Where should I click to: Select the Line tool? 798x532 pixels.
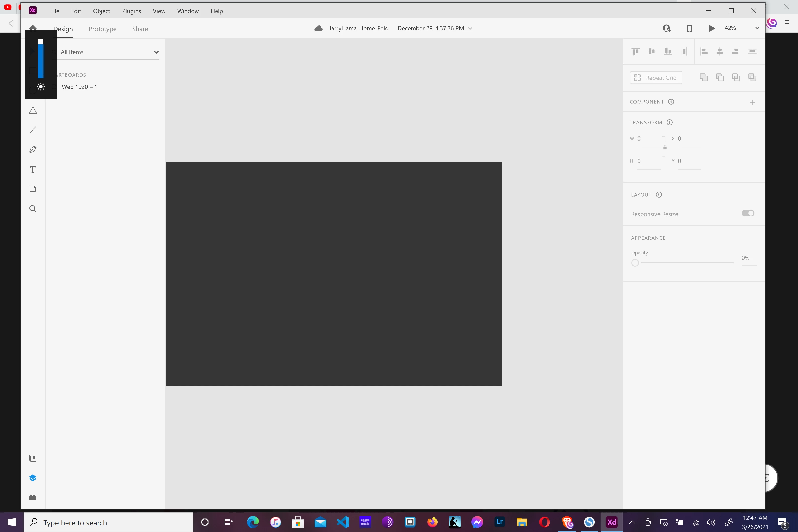(33, 130)
